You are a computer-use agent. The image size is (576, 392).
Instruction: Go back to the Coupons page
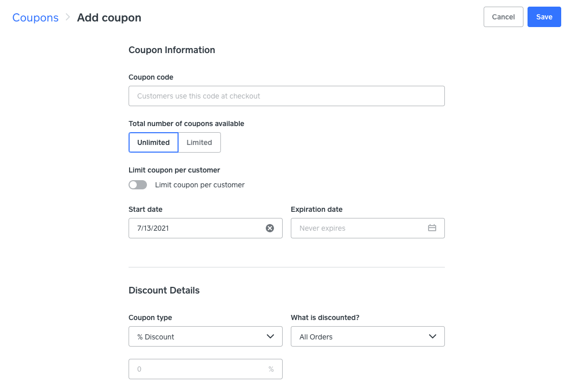coord(35,17)
